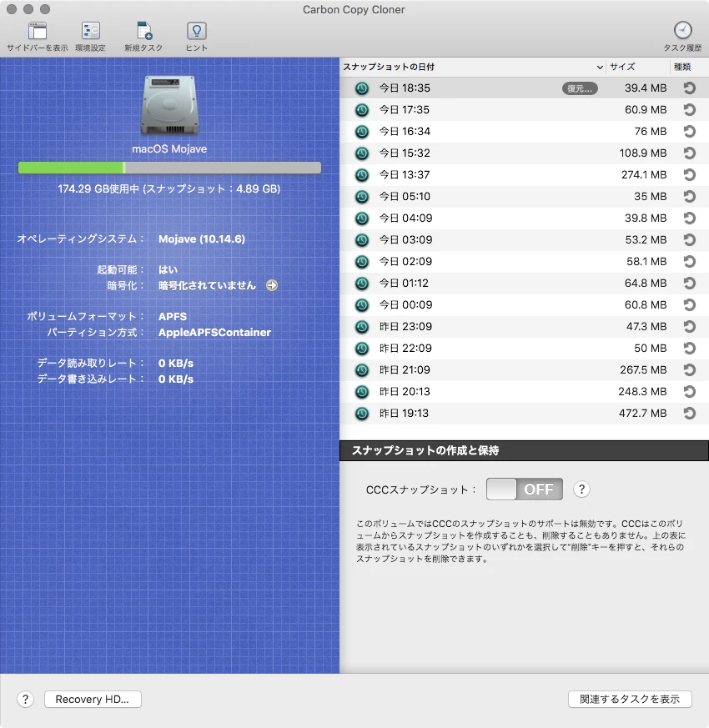Image resolution: width=709 pixels, height=728 pixels.
Task: Click the snapshot clock icon for 今日 18:35
Action: 362,88
